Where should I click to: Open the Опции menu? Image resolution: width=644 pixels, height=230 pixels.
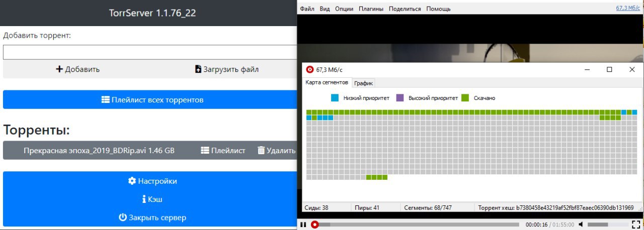coord(344,9)
